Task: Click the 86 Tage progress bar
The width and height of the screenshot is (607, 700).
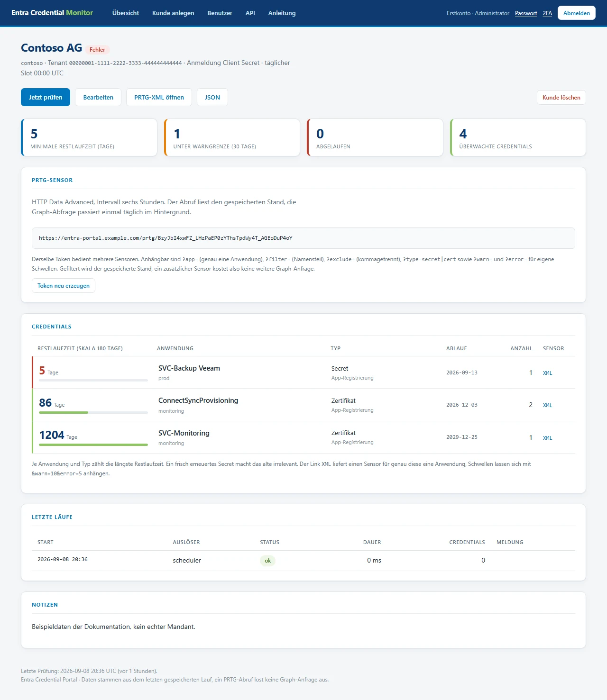Action: [93, 412]
